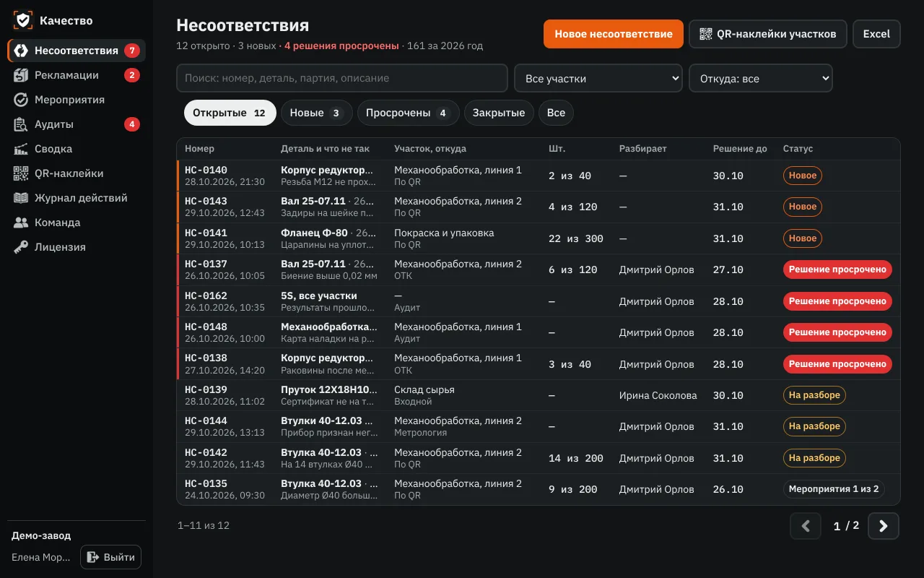Viewport: 924px width, 578px height.
Task: Click the На разборе badge of НС-0139
Action: [814, 395]
